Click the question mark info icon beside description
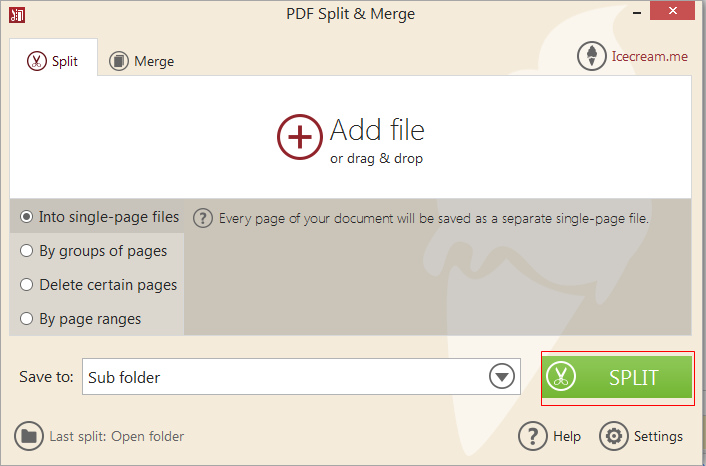Screen dimensions: 706x466 [x=203, y=218]
